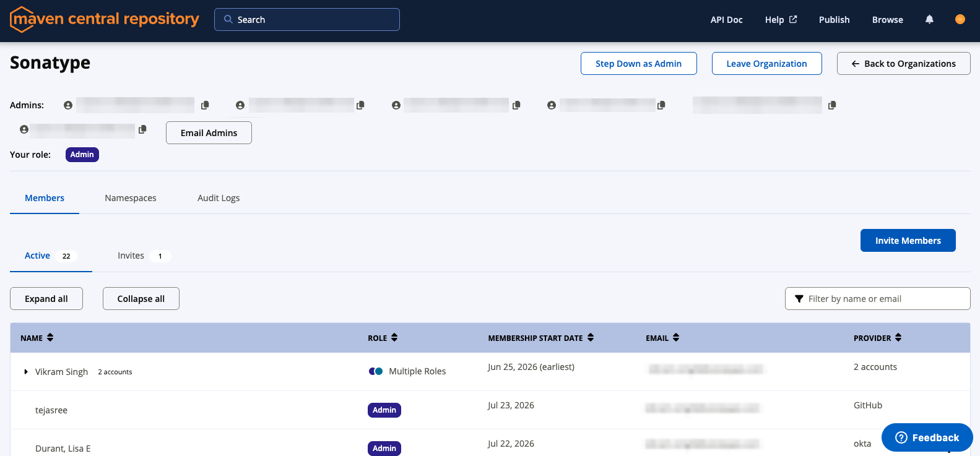Click the 'Durant, Lisa E' name
980x456 pixels.
click(63, 449)
